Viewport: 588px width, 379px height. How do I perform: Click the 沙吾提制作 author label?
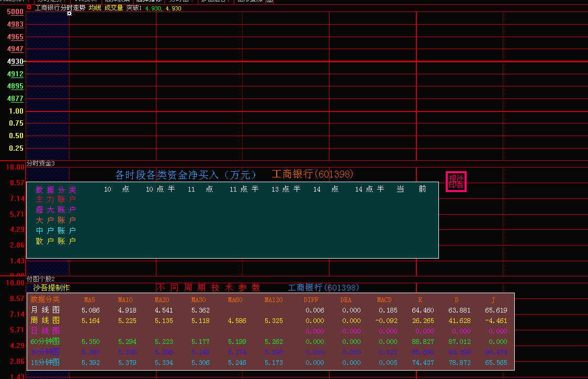pyautogui.click(x=51, y=288)
